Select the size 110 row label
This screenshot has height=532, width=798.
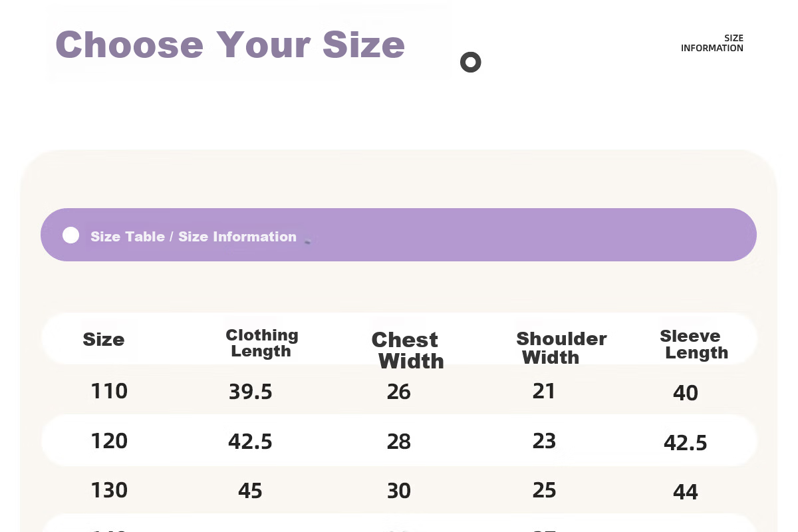point(109,391)
